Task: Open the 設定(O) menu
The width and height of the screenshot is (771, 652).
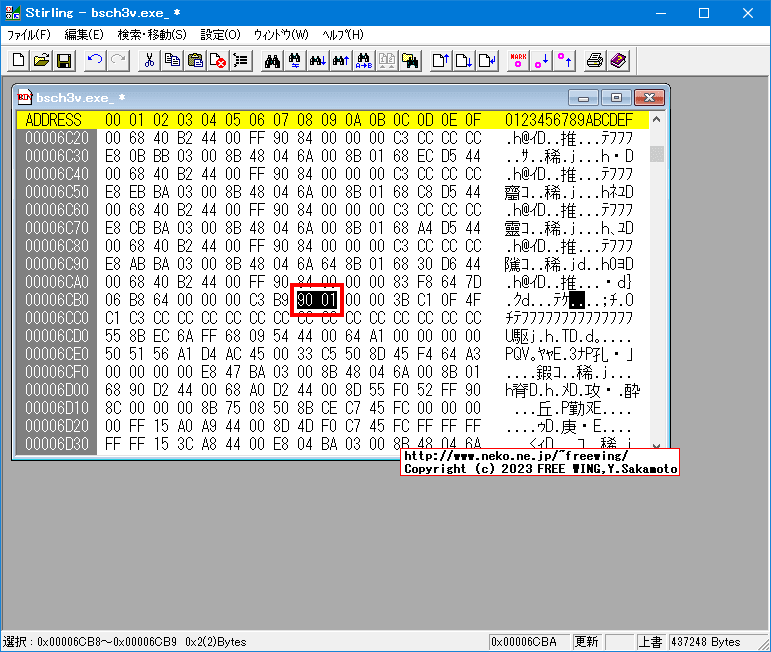Action: [x=220, y=35]
